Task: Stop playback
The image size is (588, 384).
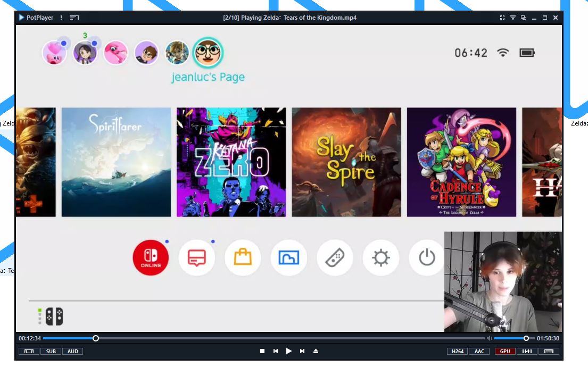Action: coord(262,351)
